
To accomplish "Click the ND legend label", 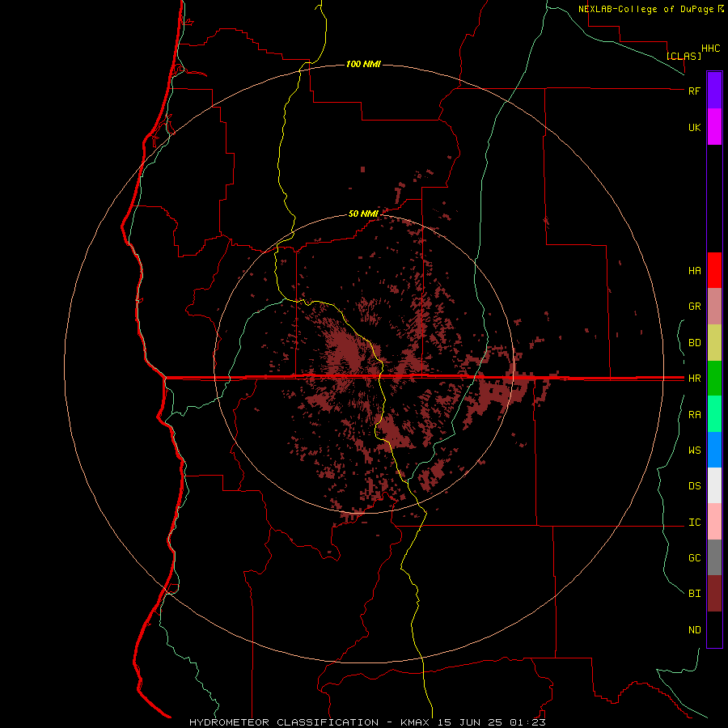I will (694, 630).
